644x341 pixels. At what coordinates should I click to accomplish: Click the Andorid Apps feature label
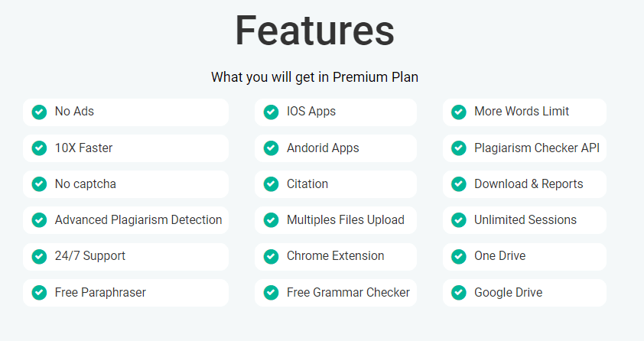point(323,148)
